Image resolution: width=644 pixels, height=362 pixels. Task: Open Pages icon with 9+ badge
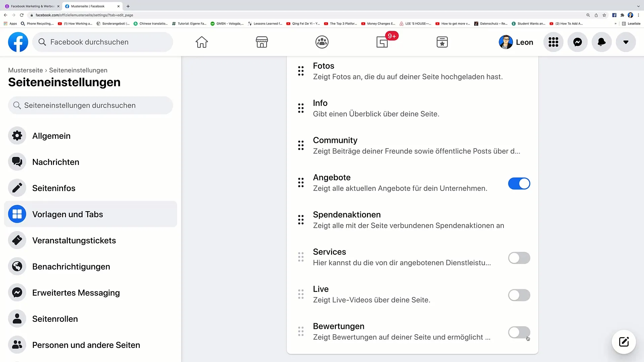coord(382,42)
